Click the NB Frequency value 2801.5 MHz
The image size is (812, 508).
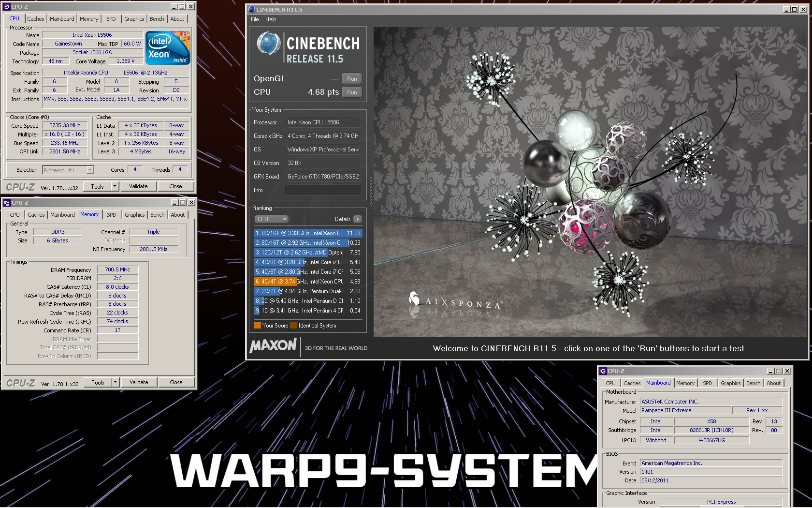tap(154, 249)
